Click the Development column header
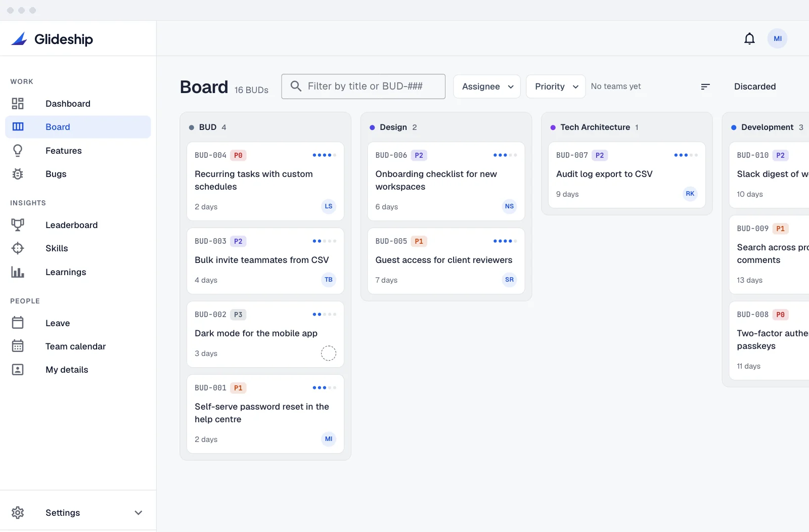 coord(767,127)
